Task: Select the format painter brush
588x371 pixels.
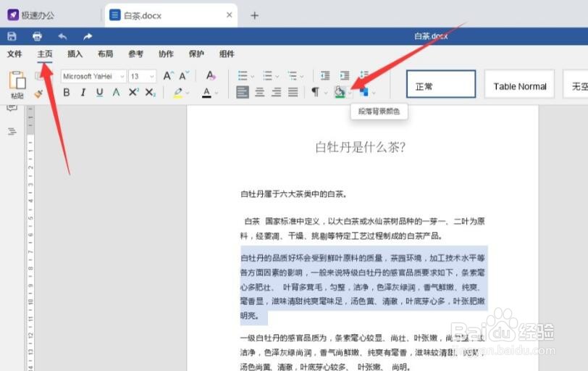Action: click(x=38, y=93)
